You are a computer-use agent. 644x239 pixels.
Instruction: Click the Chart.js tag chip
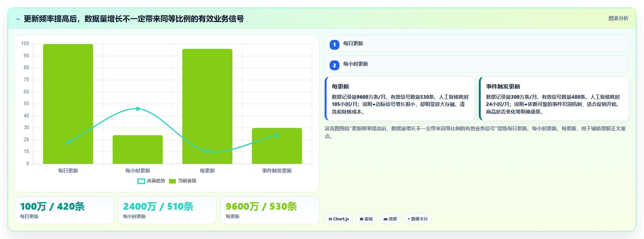coord(339,219)
